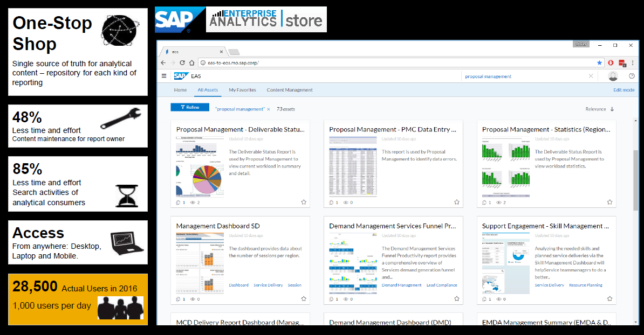
Task: Switch to the My Favorites tab
Action: coord(242,90)
